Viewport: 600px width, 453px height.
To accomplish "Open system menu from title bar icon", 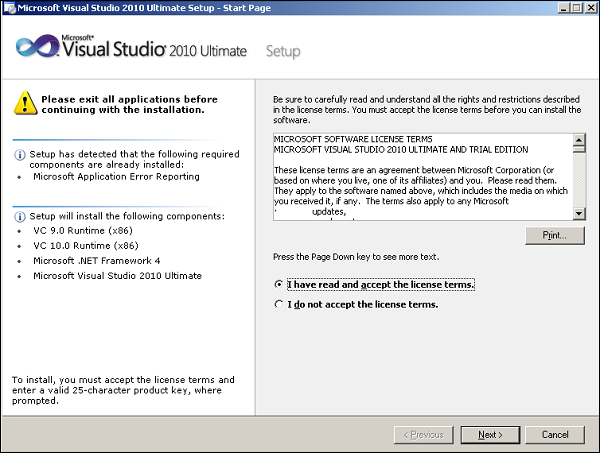I will (9, 8).
